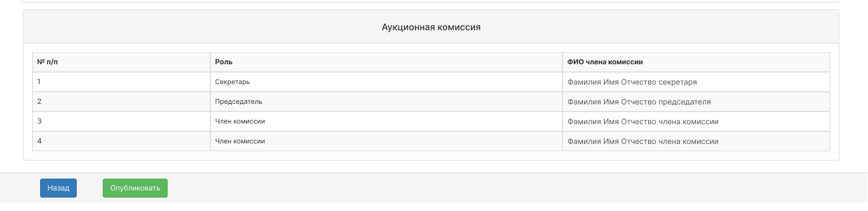This screenshot has height=211, width=868.
Task: Select the Секретарь role cell
Action: pyautogui.click(x=386, y=82)
